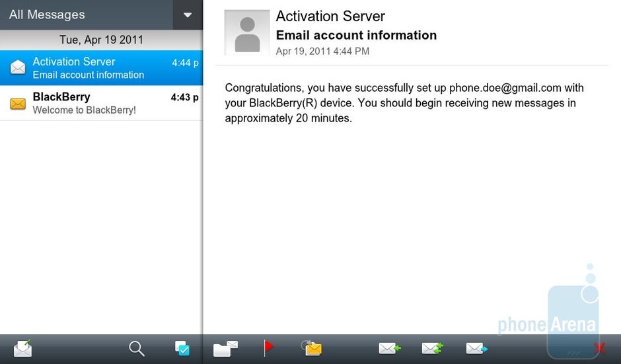Screen dimensions: 621x364
Task: Click the sender contact avatar picture
Action: click(247, 33)
